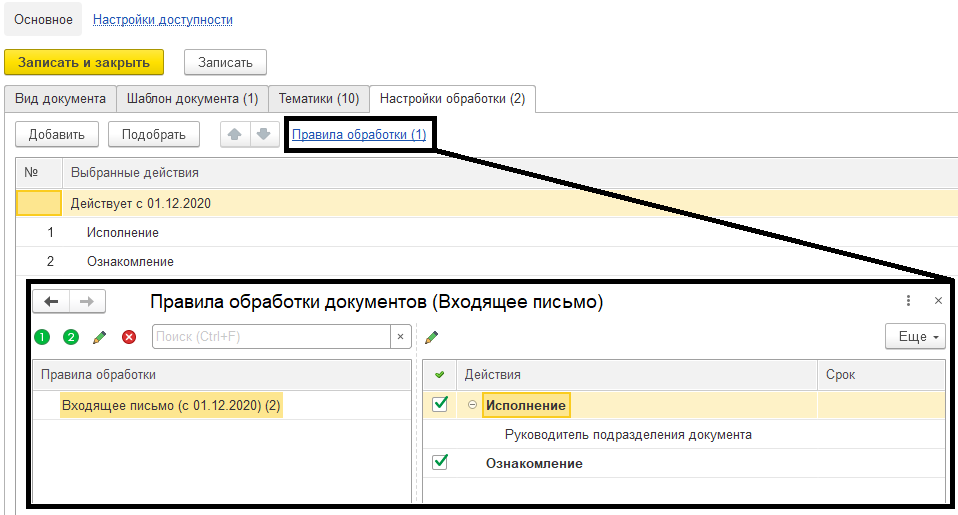Select Входящее письмо (с 01.12.2020) (2) rule
The height and width of the screenshot is (515, 958).
171,406
